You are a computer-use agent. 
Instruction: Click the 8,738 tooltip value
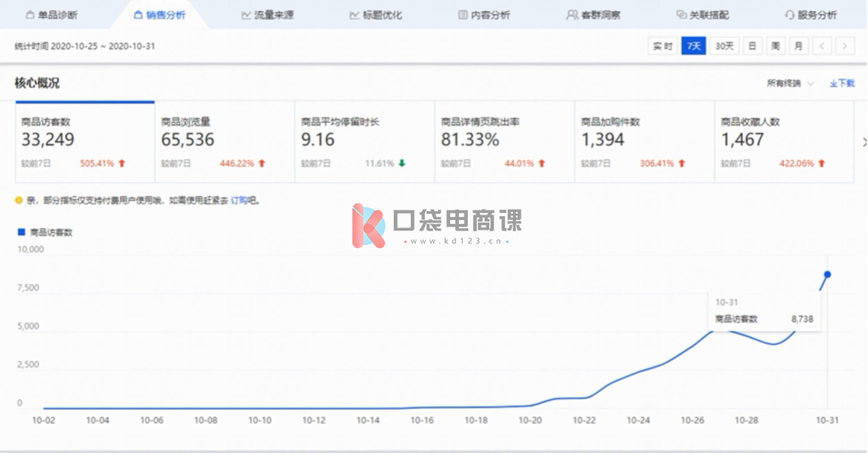pos(802,319)
